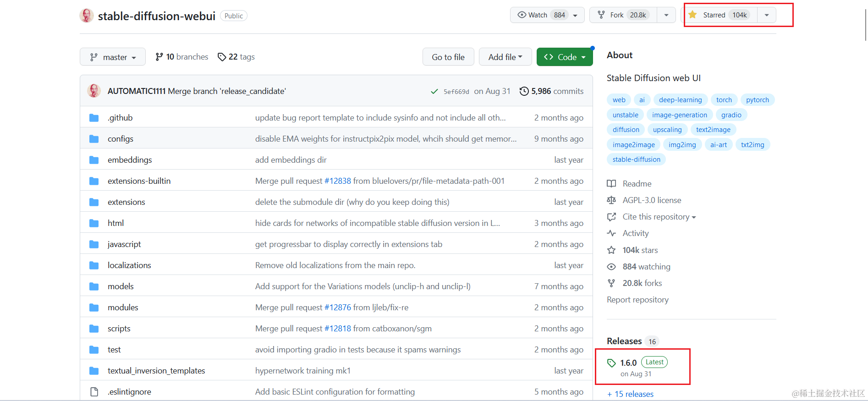The width and height of the screenshot is (868, 401).
Task: Open the 1.6.0 latest release
Action: click(x=628, y=363)
